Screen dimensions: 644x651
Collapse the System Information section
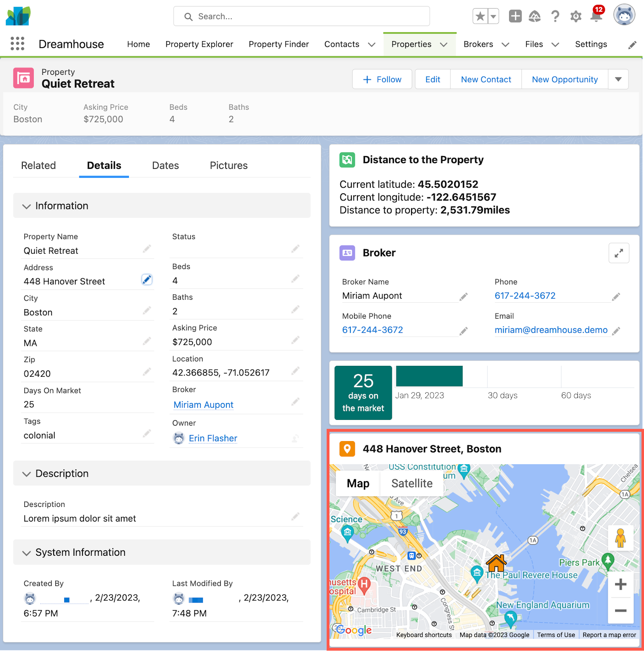click(x=162, y=552)
